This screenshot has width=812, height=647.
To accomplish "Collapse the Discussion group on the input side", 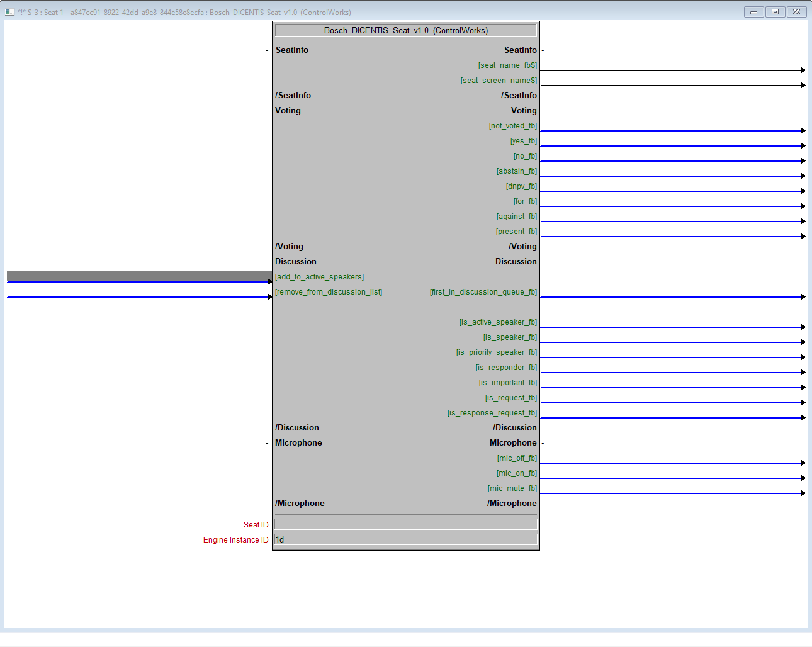I will click(268, 262).
